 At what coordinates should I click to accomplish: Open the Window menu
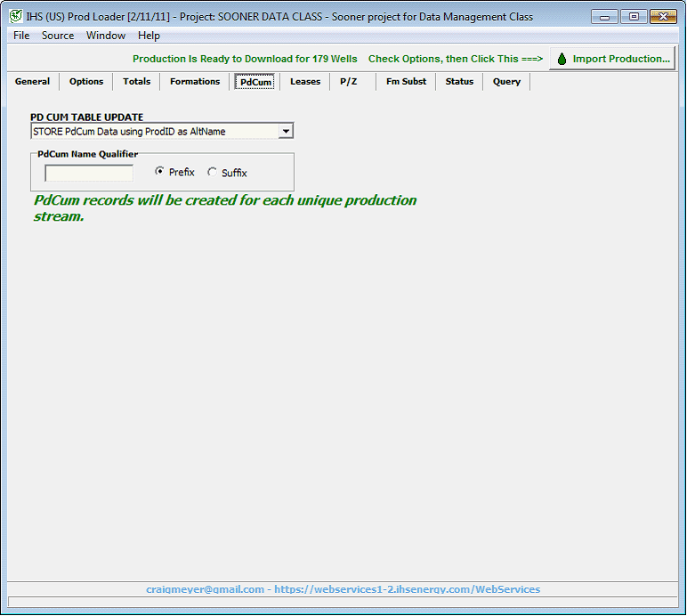[105, 36]
